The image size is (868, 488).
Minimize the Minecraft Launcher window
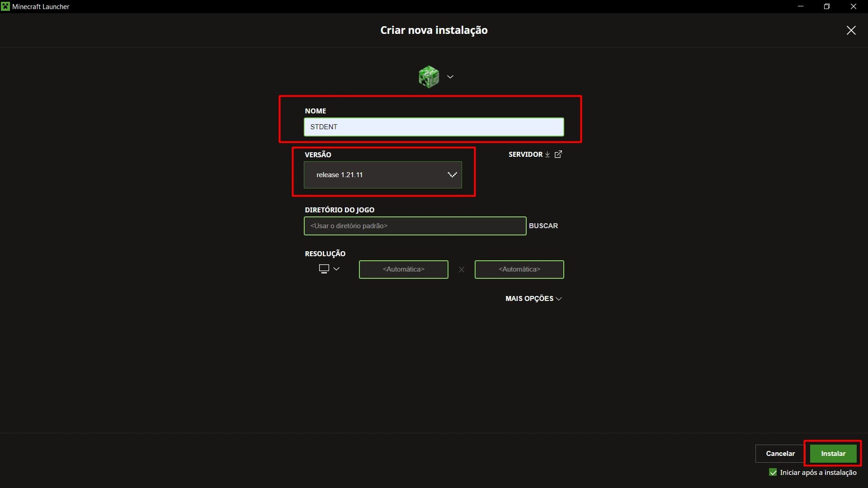pyautogui.click(x=800, y=6)
